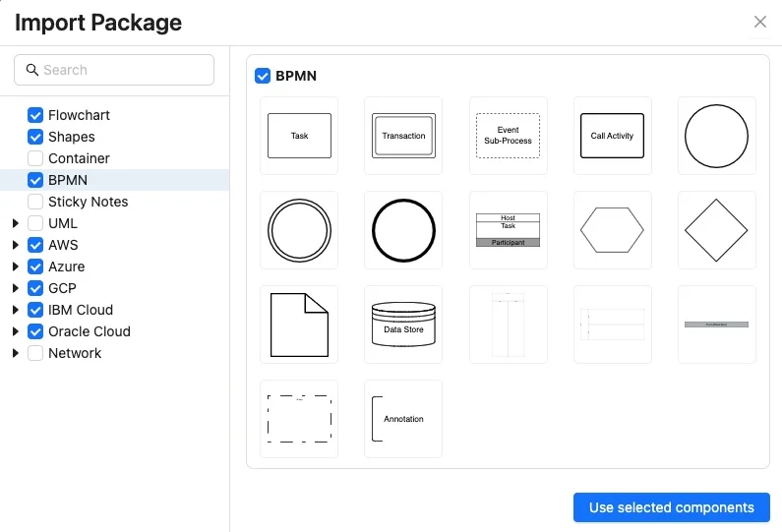Close the Import Package dialog
The height and width of the screenshot is (532, 782).
coord(760,22)
